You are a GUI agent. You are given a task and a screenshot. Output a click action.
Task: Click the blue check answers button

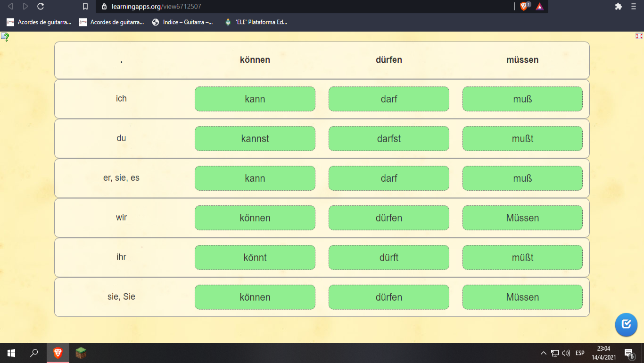[626, 324]
